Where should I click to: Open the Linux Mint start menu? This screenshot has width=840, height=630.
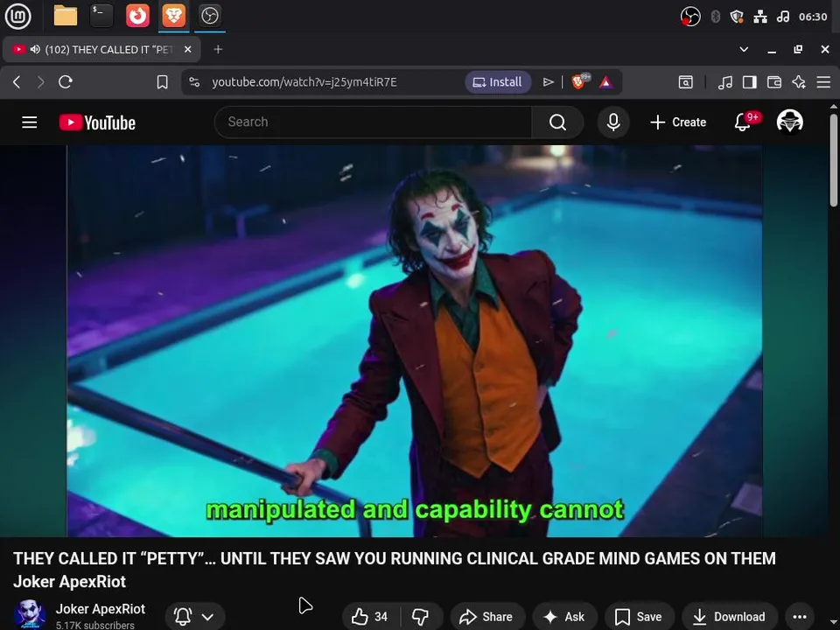pos(17,16)
